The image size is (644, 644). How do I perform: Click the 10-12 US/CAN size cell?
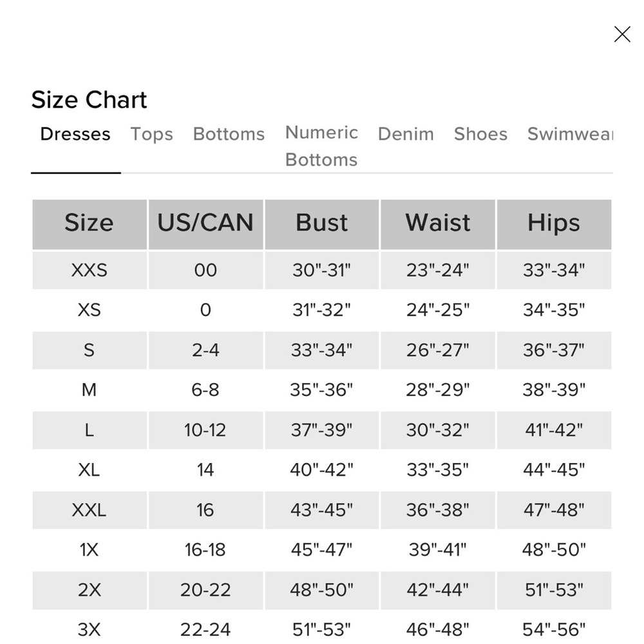[x=205, y=430]
